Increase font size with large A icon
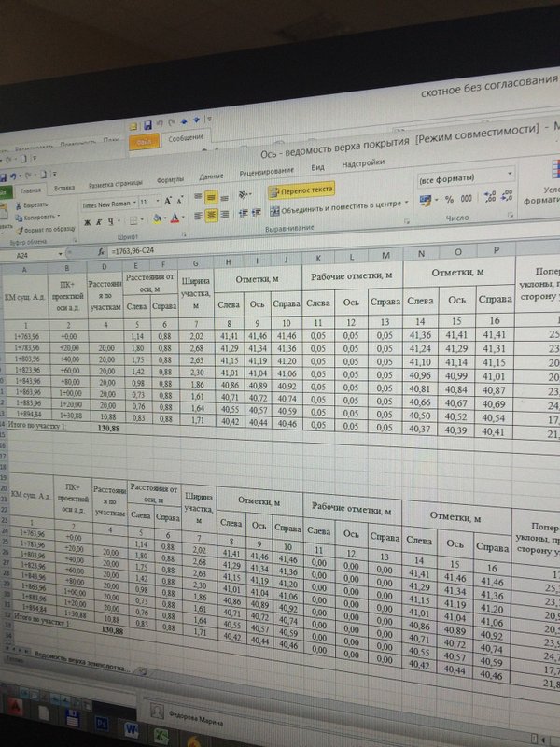The width and height of the screenshot is (560, 747). tap(168, 202)
